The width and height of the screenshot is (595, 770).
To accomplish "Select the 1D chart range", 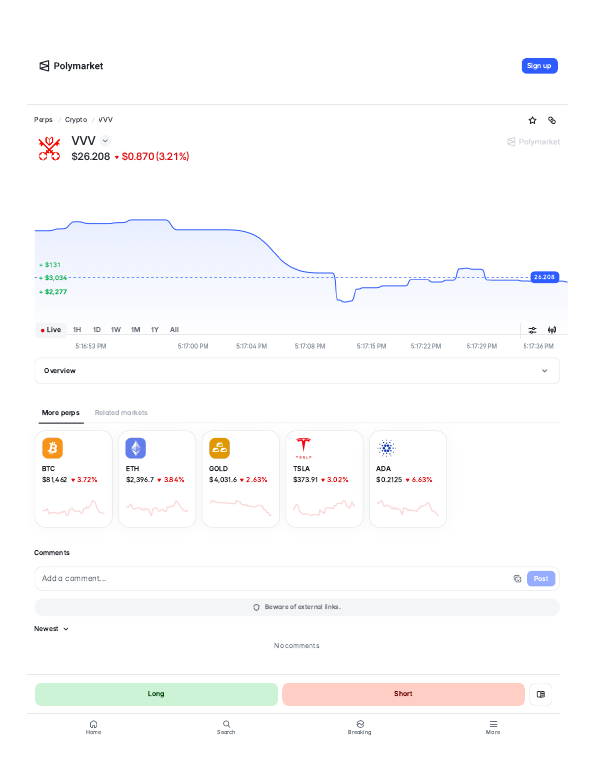I will coord(97,330).
